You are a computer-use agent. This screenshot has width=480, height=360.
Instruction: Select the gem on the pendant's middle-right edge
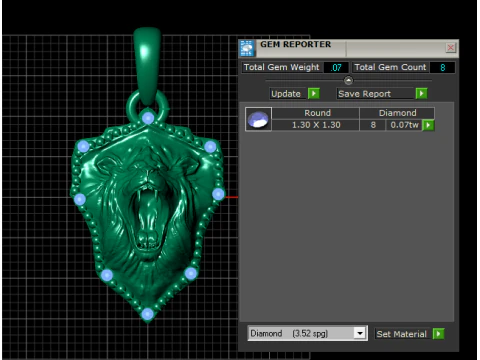(x=218, y=194)
